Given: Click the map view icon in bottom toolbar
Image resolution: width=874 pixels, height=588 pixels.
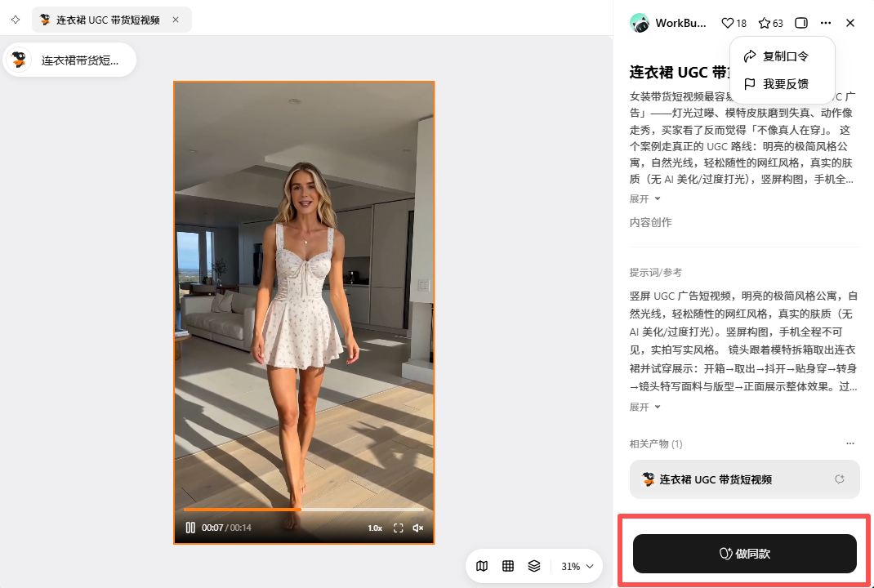Looking at the screenshot, I should coord(482,566).
